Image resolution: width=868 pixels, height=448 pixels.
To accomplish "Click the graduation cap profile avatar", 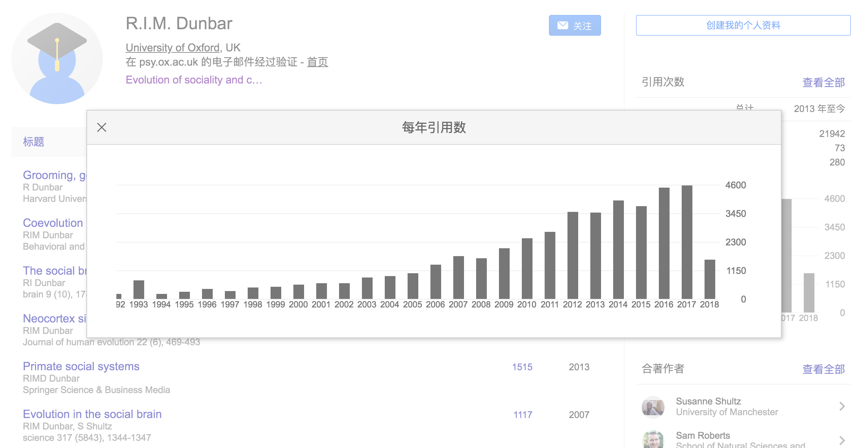I will (x=57, y=58).
